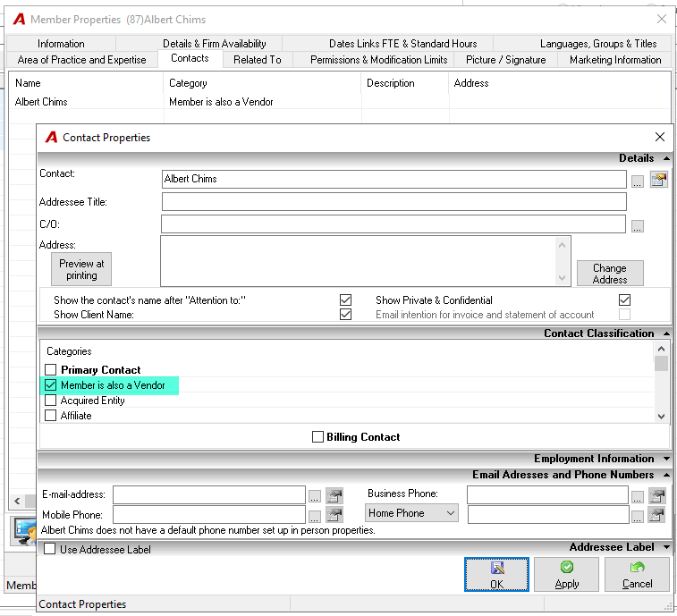Click the Change Address button
The width and height of the screenshot is (677, 616).
(x=610, y=274)
